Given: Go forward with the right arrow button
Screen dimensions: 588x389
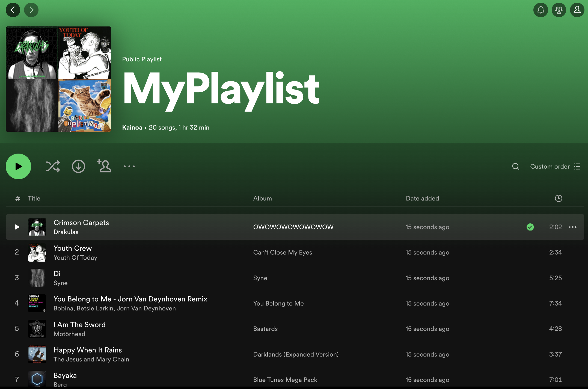Looking at the screenshot, I should coord(31,10).
